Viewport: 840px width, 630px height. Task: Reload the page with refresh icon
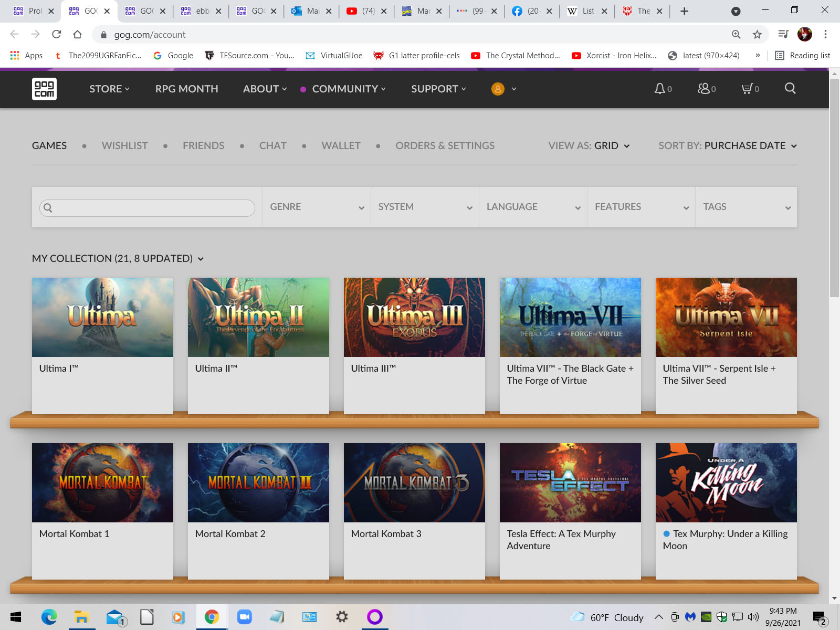(x=57, y=34)
